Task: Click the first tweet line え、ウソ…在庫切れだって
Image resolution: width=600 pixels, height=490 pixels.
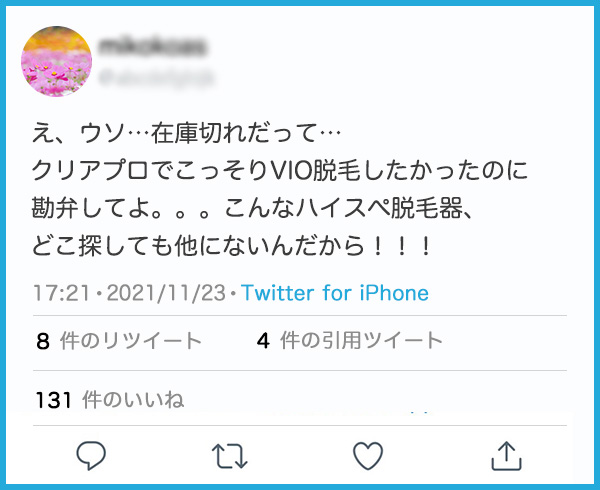Action: click(x=186, y=133)
